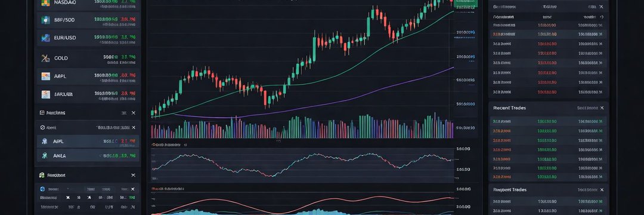
Task: Click the green price tag at chart top
Action: click(466, 4)
